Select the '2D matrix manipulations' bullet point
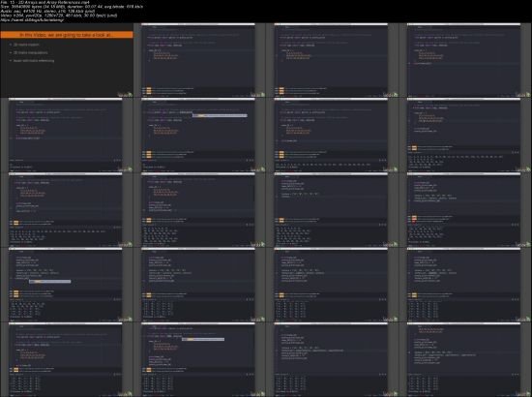The width and height of the screenshot is (532, 397). coord(31,52)
